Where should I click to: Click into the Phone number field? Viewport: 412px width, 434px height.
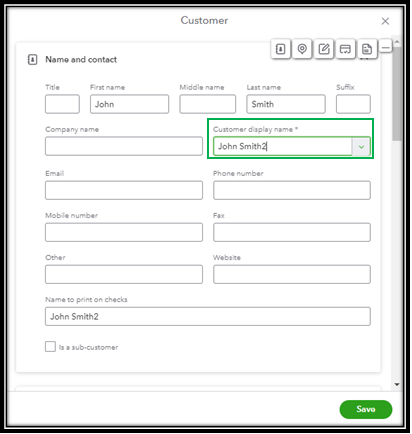(x=292, y=190)
